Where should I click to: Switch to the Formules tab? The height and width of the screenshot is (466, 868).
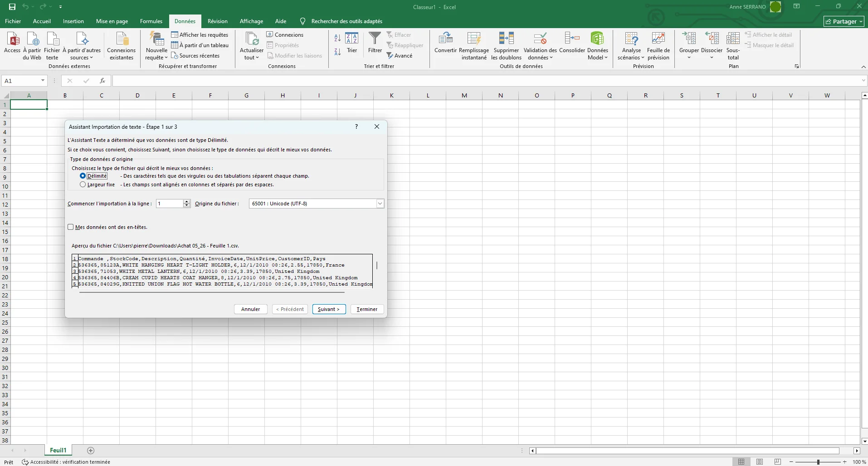pos(151,21)
